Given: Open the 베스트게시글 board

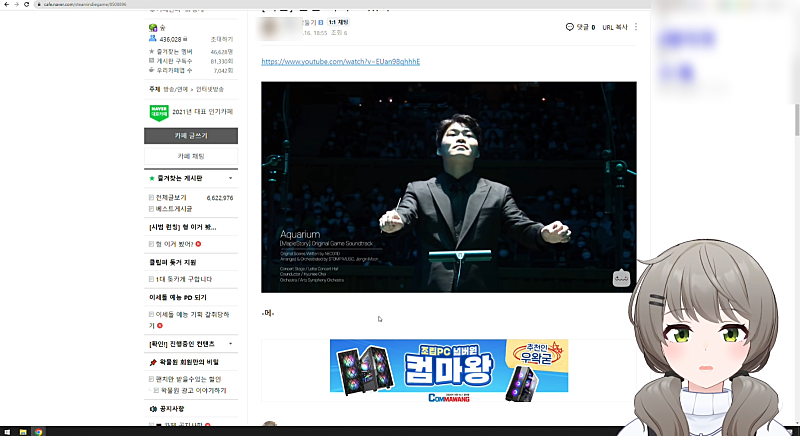Looking at the screenshot, I should [174, 209].
